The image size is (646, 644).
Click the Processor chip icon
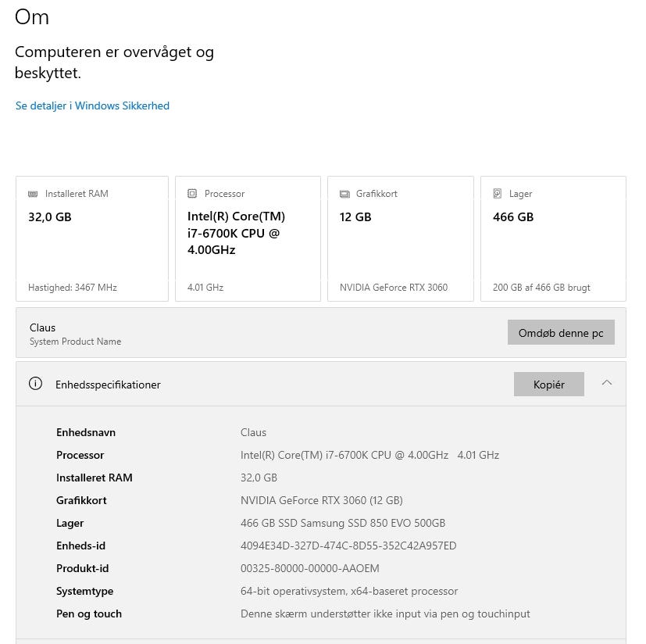[x=192, y=194]
